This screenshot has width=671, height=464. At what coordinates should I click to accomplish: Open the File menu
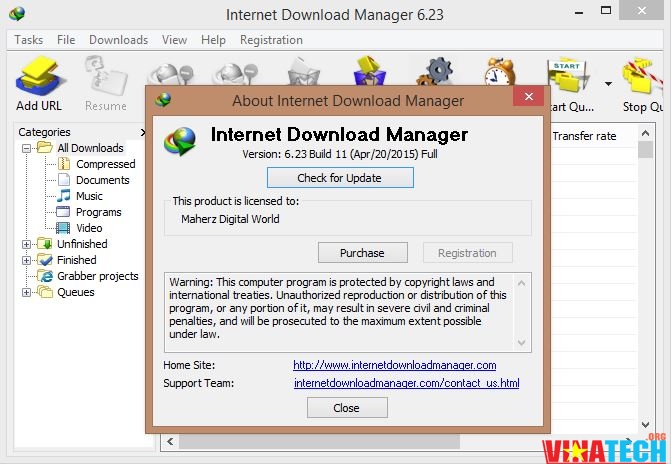pos(66,40)
